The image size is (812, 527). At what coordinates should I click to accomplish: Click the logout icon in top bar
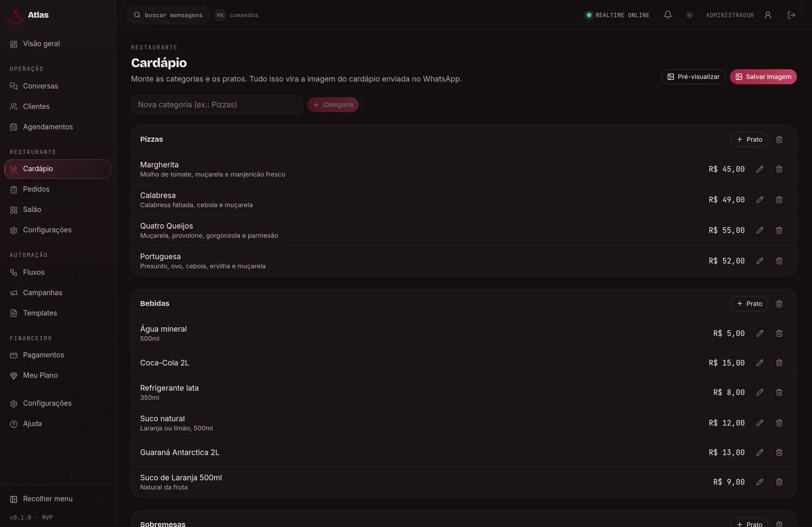[791, 15]
